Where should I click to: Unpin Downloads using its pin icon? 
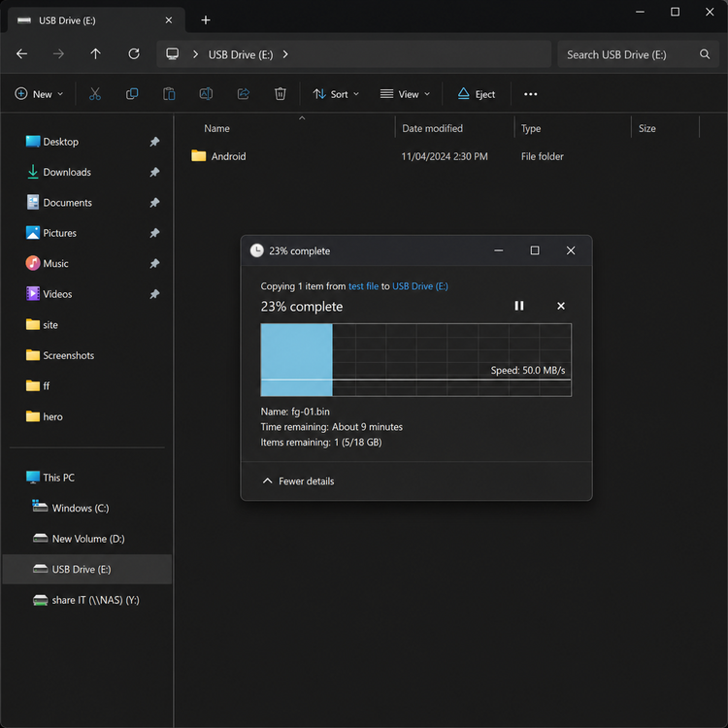[154, 172]
